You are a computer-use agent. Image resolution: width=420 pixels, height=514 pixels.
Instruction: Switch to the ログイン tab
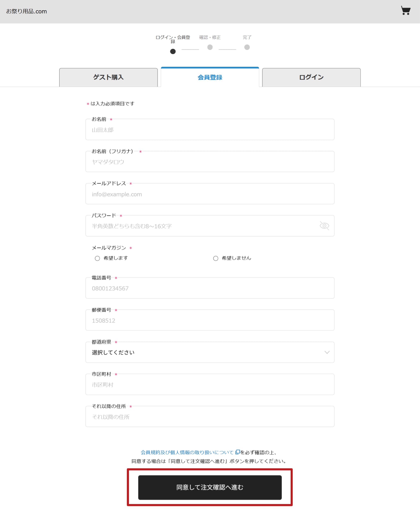click(311, 77)
